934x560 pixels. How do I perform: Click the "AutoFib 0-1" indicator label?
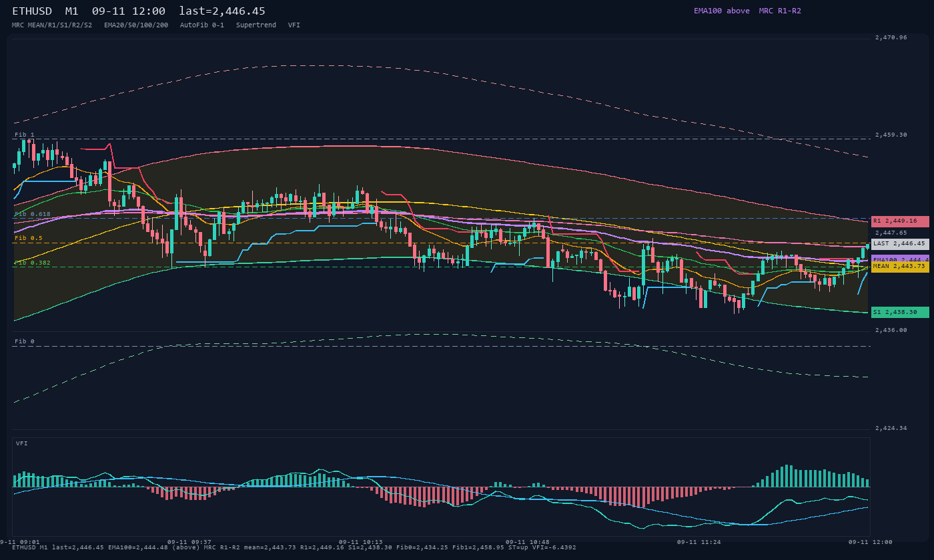pos(202,25)
